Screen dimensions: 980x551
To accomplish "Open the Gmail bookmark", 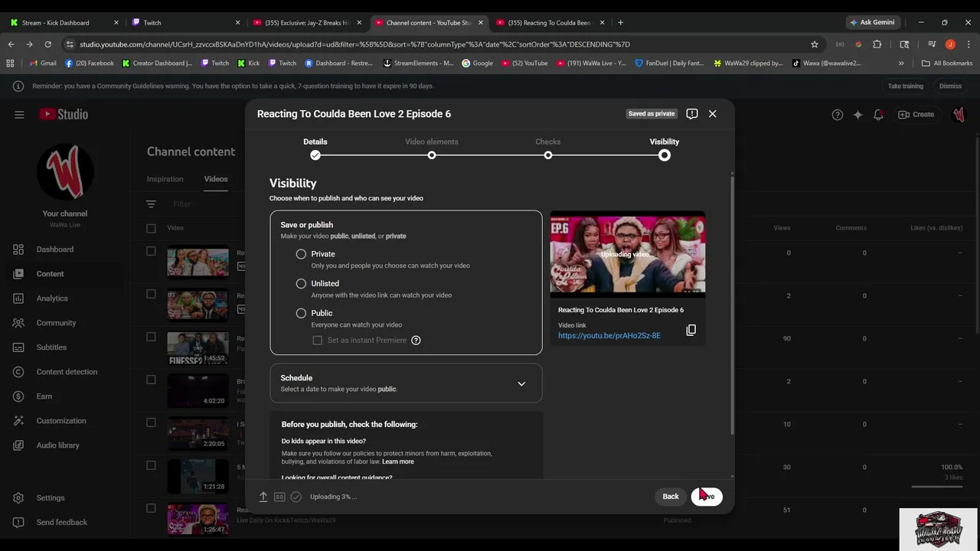I will coord(44,64).
